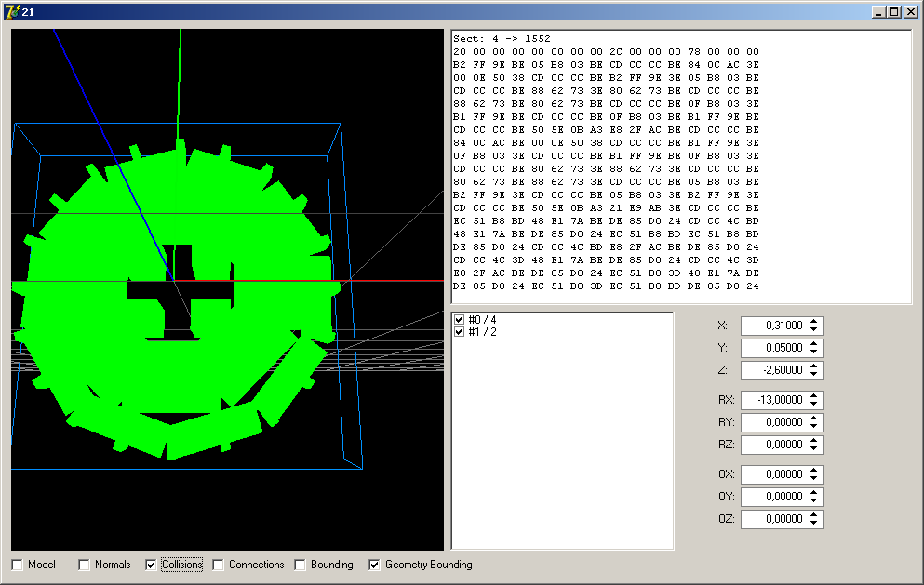Image resolution: width=924 pixels, height=585 pixels.
Task: Increase OY value with up arrow
Action: click(x=814, y=492)
